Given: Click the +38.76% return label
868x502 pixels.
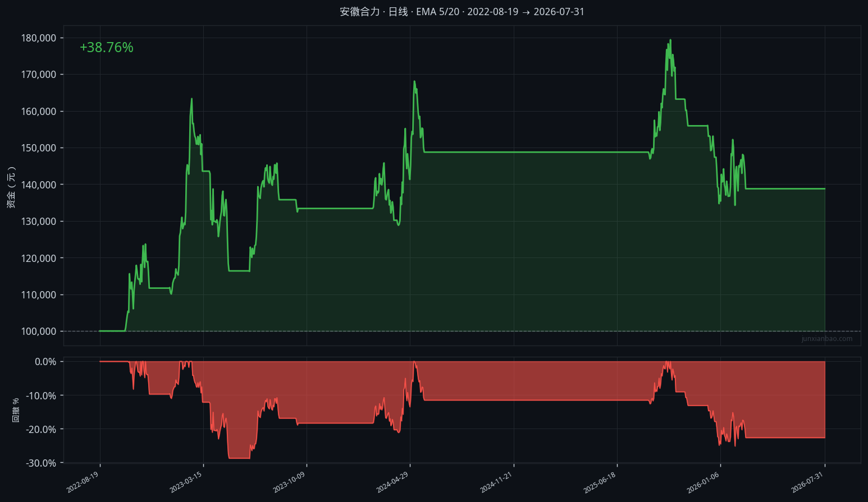Looking at the screenshot, I should tap(107, 48).
